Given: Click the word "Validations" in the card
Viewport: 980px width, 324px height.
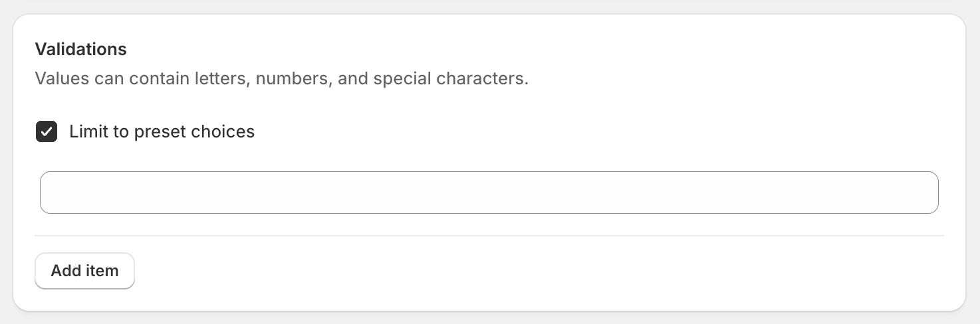Looking at the screenshot, I should tap(80, 49).
